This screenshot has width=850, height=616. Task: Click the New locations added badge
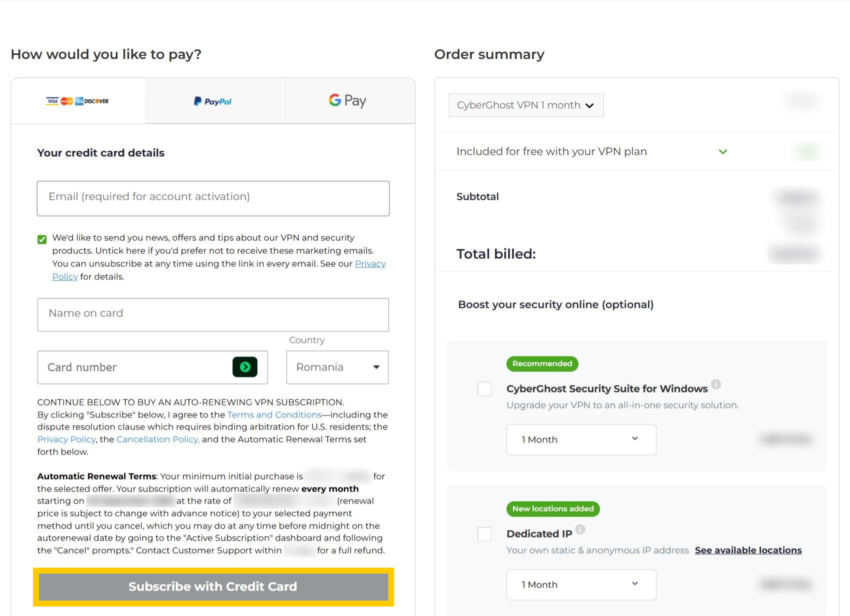[553, 508]
